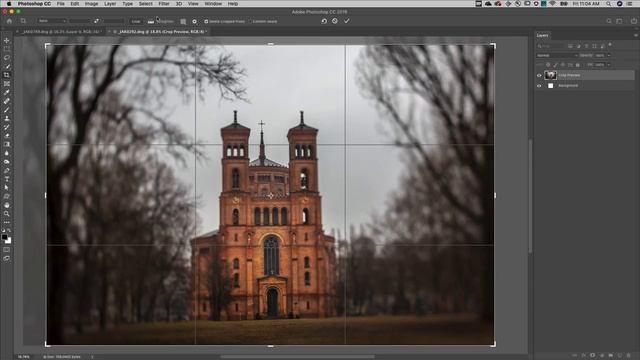Select the Hand tool

(7, 205)
